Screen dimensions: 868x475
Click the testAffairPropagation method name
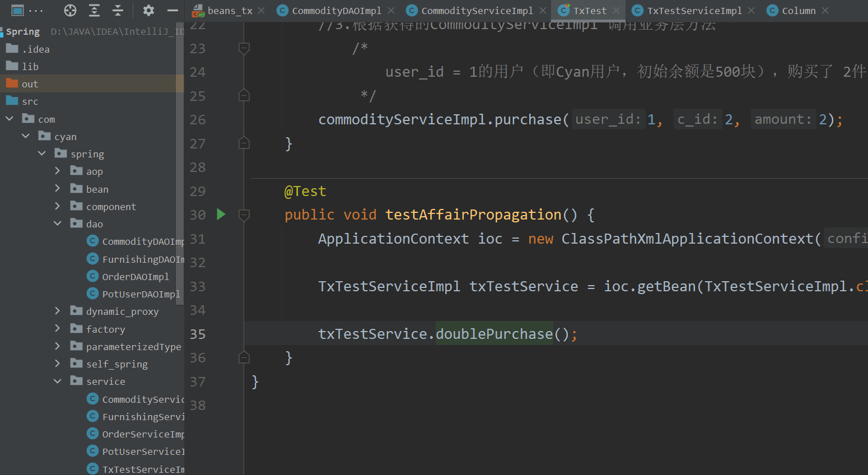click(473, 215)
